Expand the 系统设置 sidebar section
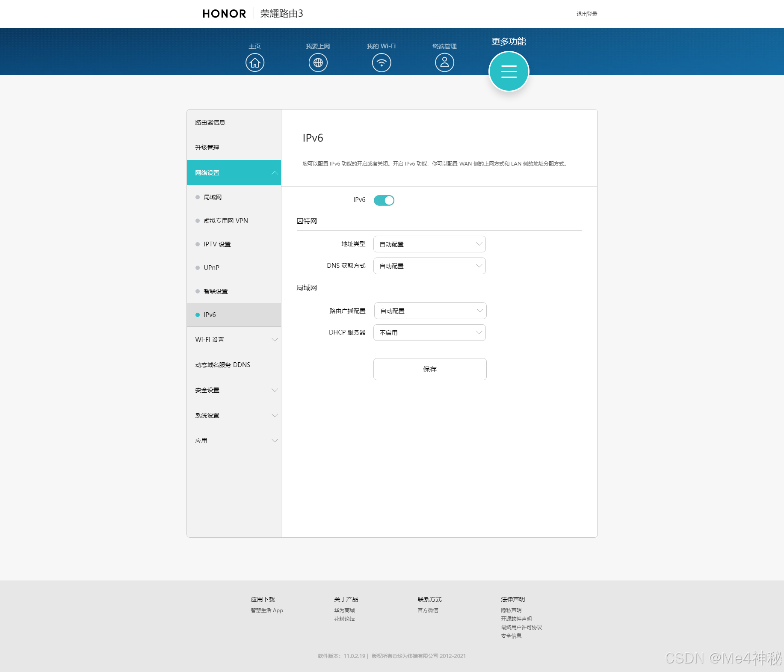Screen dimensions: 784x672 click(x=234, y=415)
